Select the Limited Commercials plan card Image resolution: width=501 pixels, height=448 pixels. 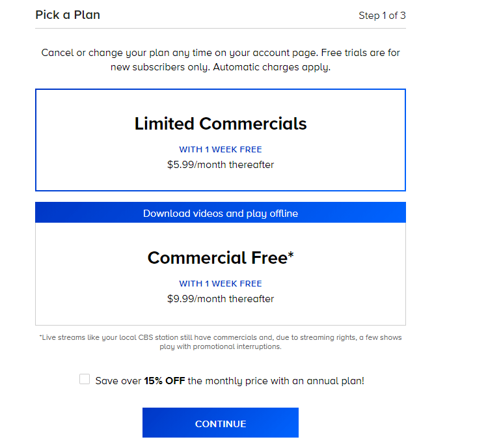coord(221,140)
